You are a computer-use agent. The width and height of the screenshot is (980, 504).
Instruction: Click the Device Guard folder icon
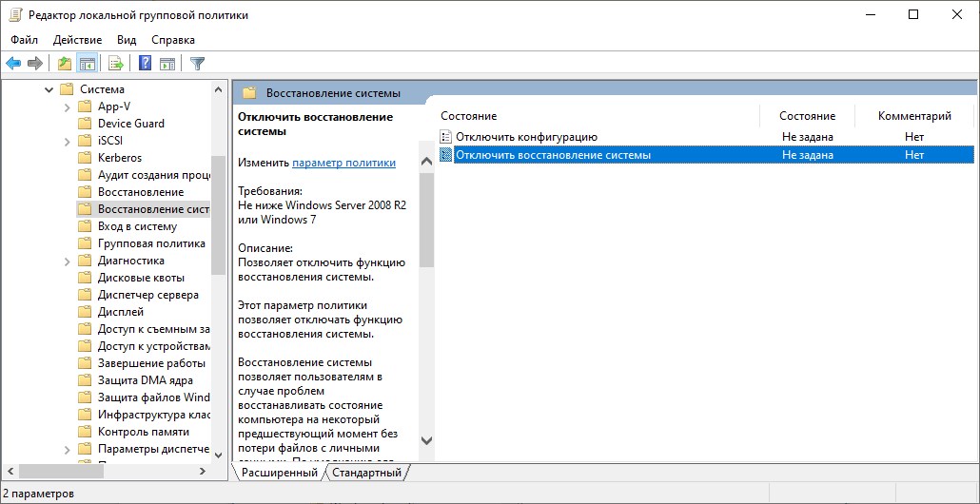(x=84, y=124)
